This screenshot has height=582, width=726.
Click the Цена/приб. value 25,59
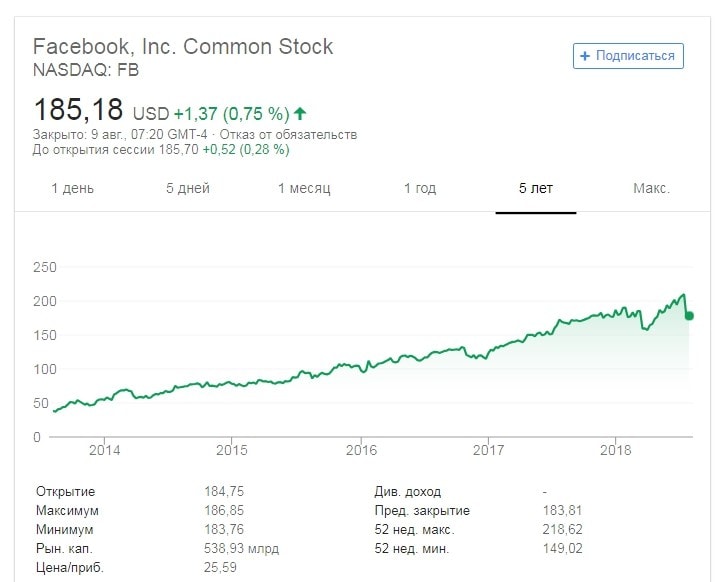click(x=223, y=568)
